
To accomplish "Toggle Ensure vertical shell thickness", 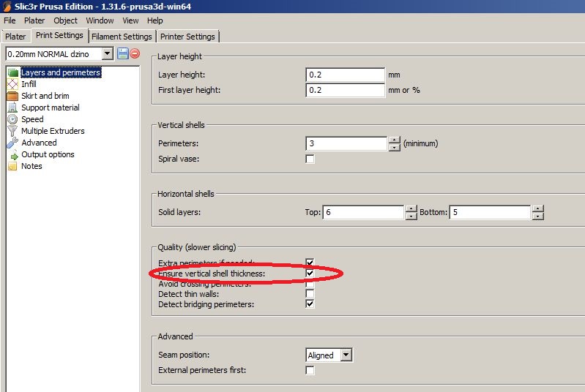I will pos(310,273).
